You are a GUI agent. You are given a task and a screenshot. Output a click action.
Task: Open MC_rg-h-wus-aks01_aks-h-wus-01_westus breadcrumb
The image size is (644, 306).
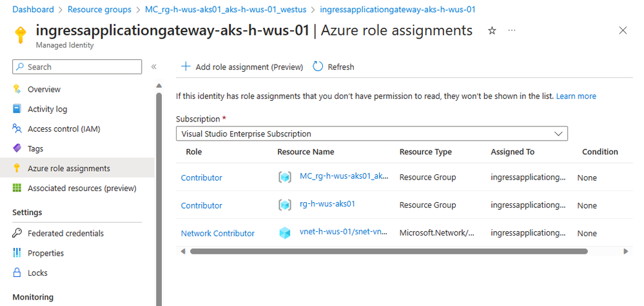226,9
